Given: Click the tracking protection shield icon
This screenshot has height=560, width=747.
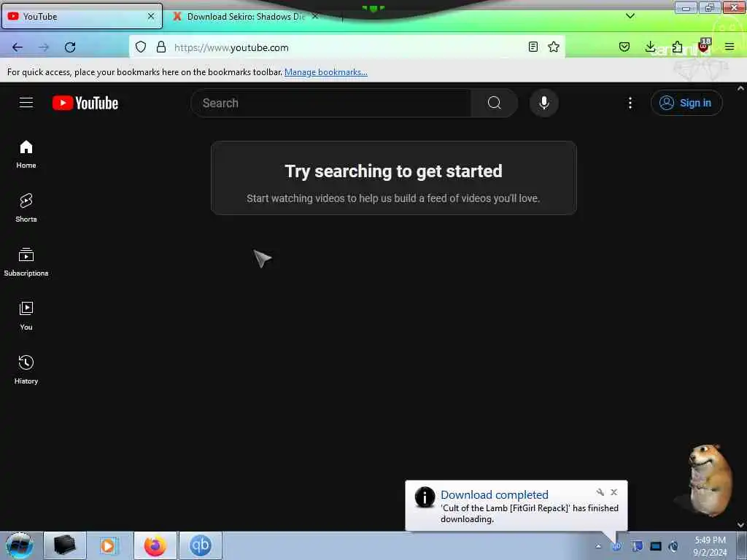Looking at the screenshot, I should (141, 47).
